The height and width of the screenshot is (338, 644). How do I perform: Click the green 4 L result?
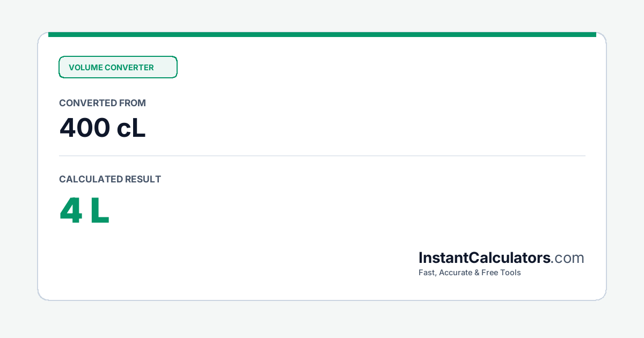84,211
